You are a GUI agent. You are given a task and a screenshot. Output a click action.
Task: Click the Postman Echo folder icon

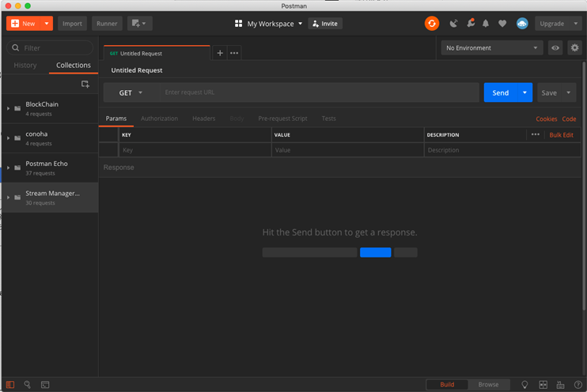pos(17,168)
